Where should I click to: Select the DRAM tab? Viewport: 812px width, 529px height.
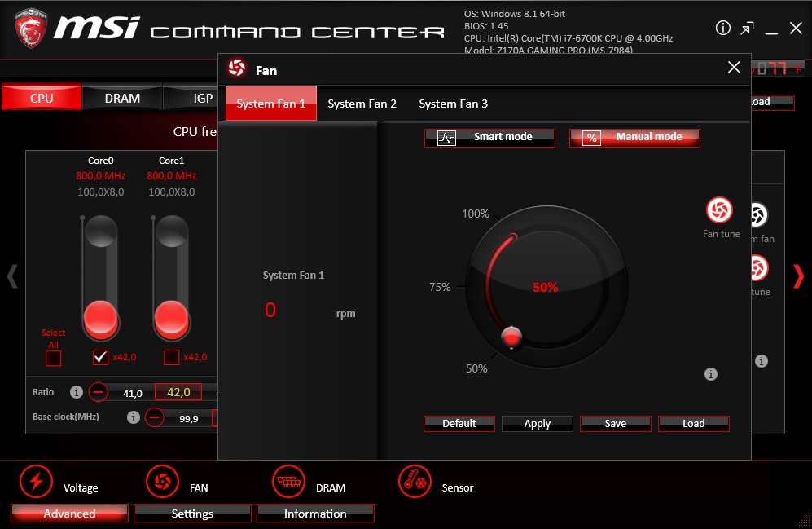122,98
